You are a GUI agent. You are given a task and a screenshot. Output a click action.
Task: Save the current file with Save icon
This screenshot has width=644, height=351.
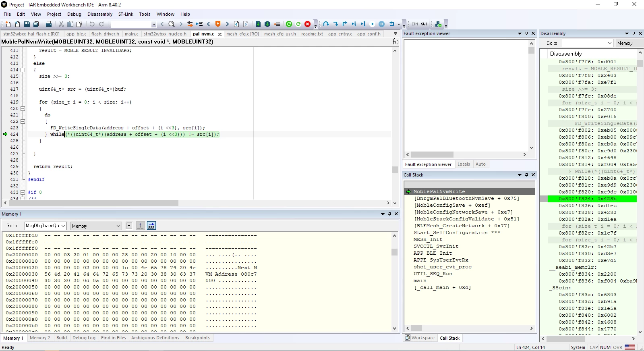pyautogui.click(x=27, y=24)
